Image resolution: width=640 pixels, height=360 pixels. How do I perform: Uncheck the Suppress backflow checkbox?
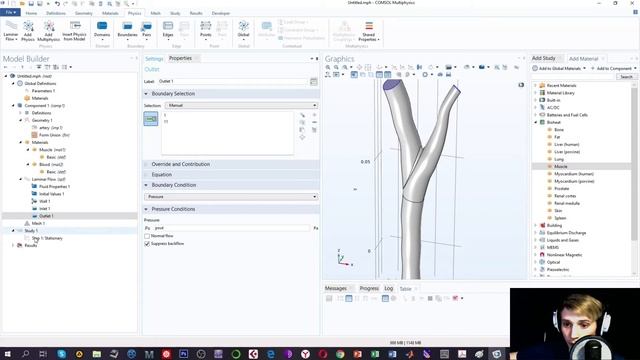pos(147,244)
